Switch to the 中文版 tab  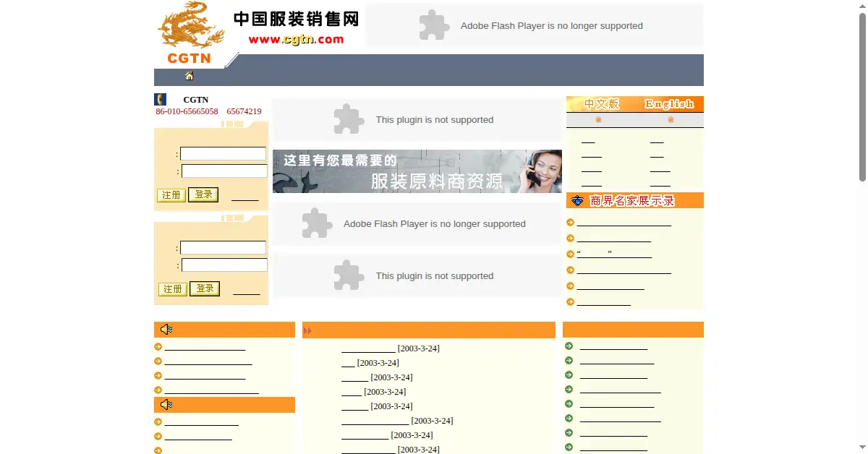pos(602,104)
